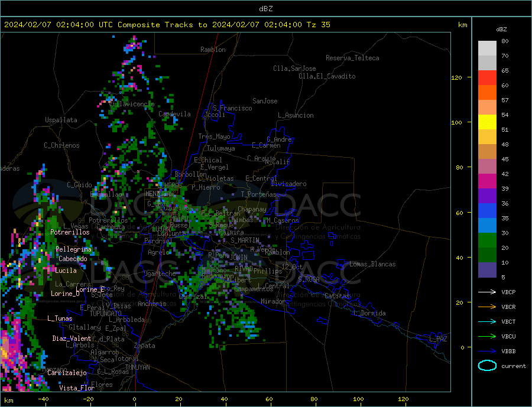Image resolution: width=532 pixels, height=407 pixels.
Task: Click the 'VBCU' legend label
Action: point(508,337)
